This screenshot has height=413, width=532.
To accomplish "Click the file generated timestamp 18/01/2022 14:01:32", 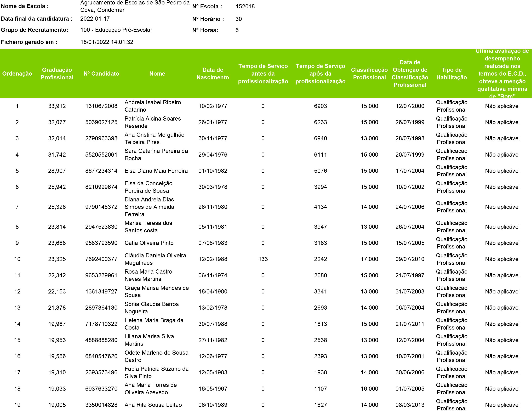I will point(107,42).
